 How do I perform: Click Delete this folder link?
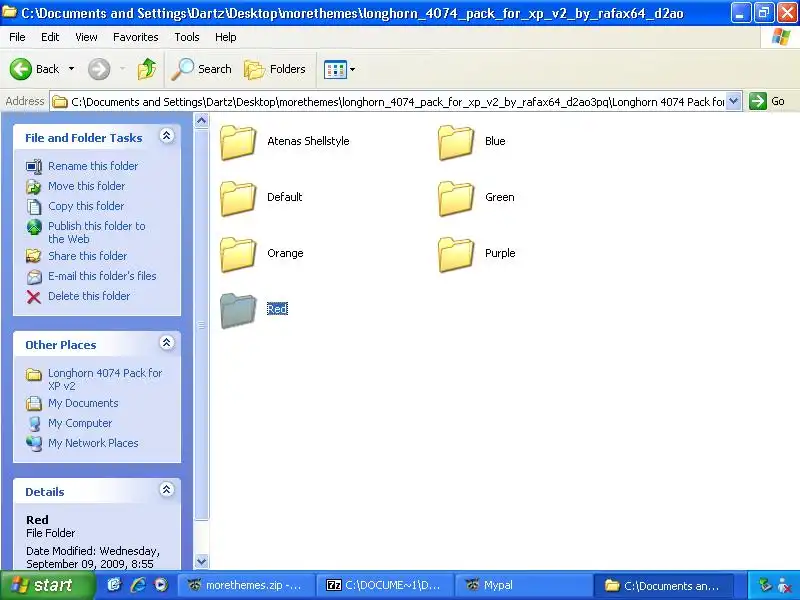(89, 295)
